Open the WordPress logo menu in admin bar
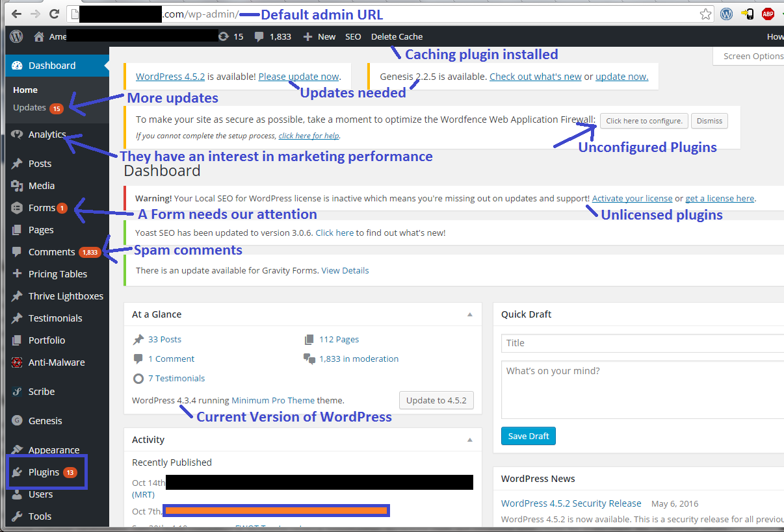 coord(16,37)
